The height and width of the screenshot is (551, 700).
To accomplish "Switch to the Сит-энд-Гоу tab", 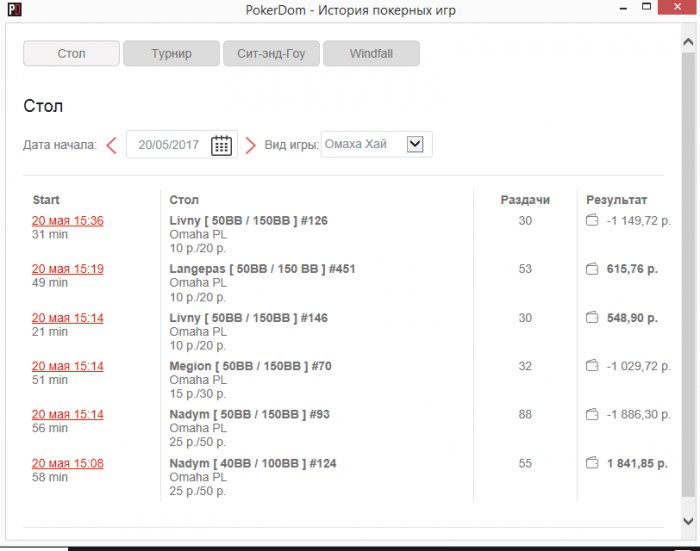I will point(271,54).
